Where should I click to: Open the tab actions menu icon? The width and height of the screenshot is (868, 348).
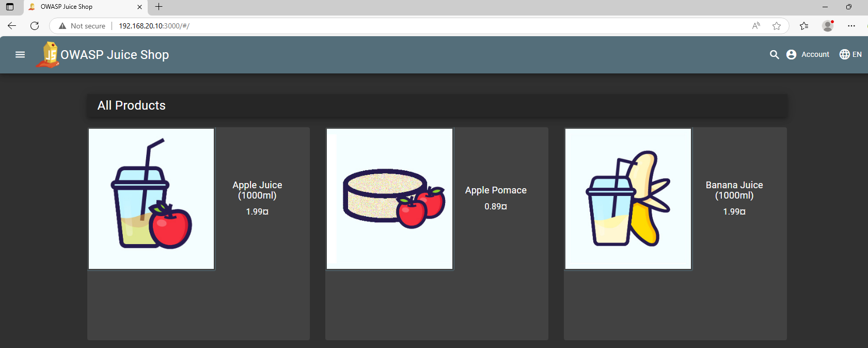tap(10, 7)
